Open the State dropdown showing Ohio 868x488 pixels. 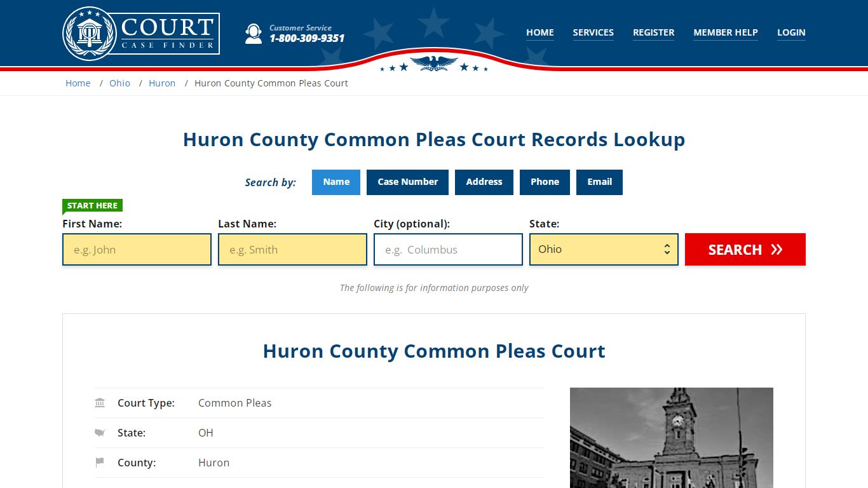tap(604, 250)
